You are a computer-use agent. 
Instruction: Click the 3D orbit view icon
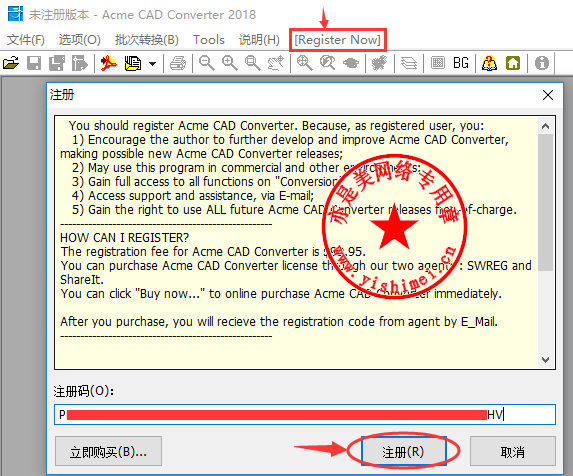tap(351, 63)
